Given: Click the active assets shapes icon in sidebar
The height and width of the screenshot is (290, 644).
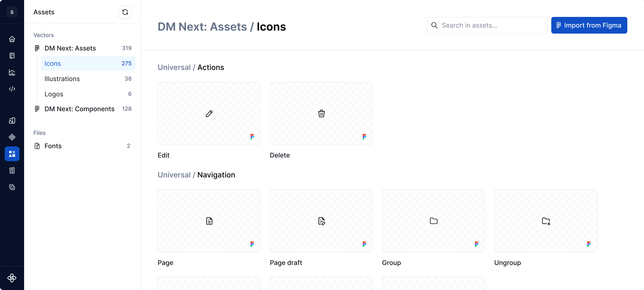Looking at the screenshot, I should click(12, 154).
